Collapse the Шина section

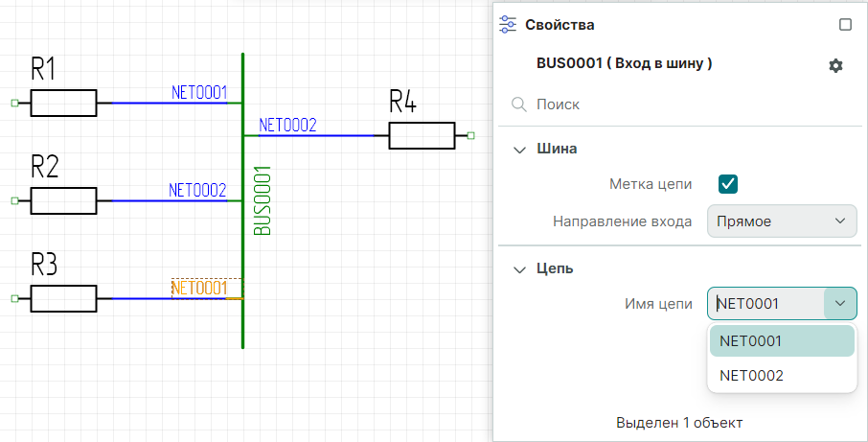(x=520, y=149)
